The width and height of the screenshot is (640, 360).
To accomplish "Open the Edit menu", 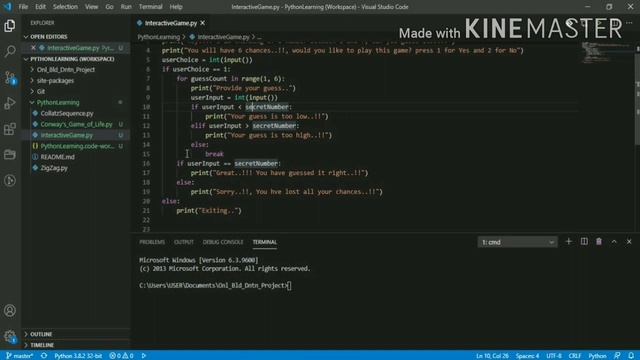I will [40, 7].
